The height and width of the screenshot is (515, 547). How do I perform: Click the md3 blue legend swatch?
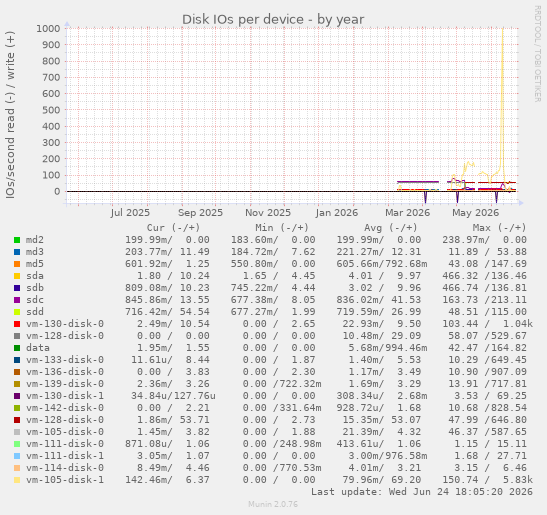point(17,252)
